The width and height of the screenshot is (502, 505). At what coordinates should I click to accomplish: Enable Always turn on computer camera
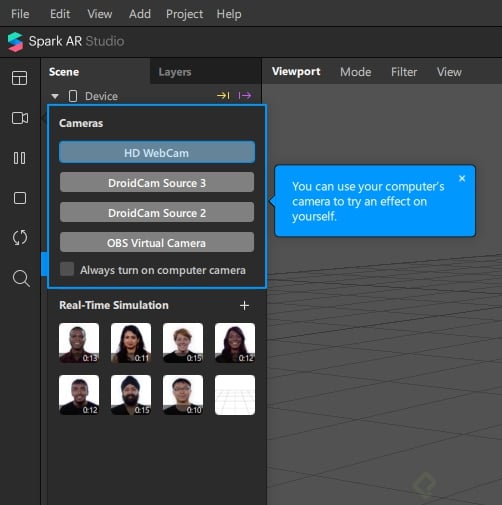[x=67, y=269]
